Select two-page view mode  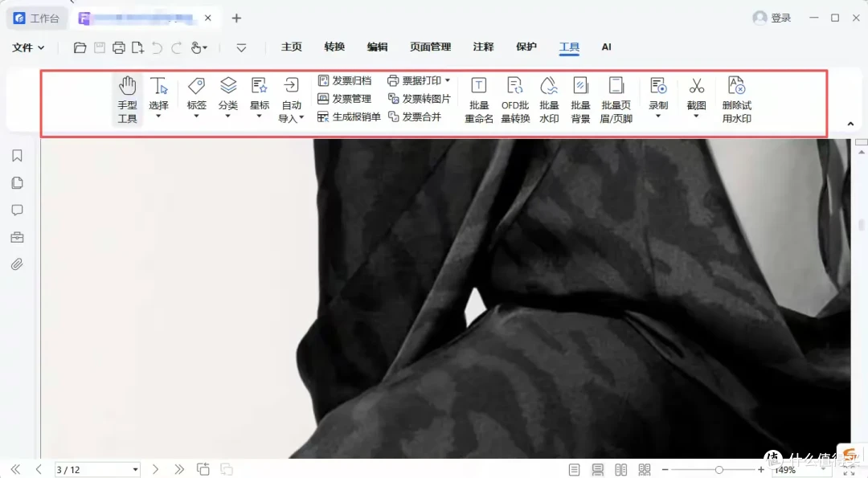tap(621, 470)
